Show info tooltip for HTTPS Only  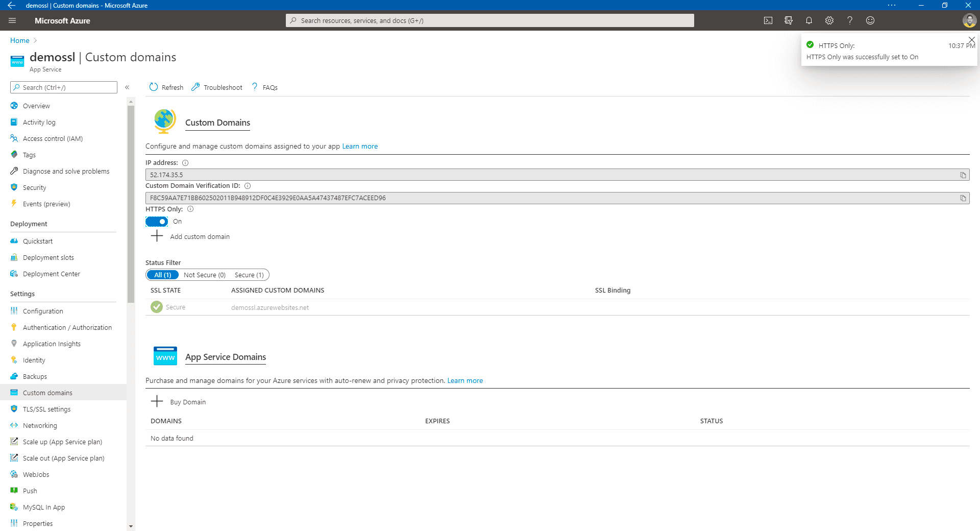(190, 209)
